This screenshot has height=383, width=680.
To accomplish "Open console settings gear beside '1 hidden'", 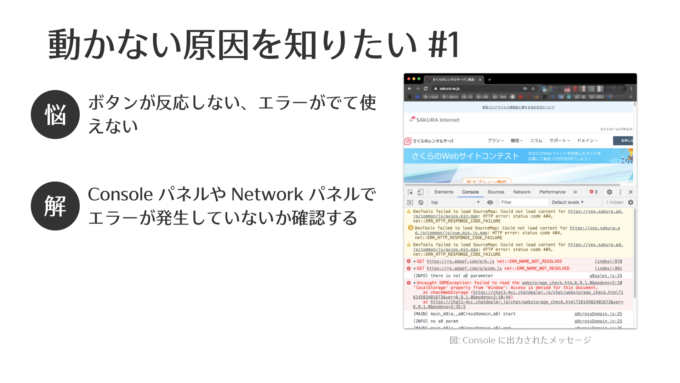I will 631,202.
